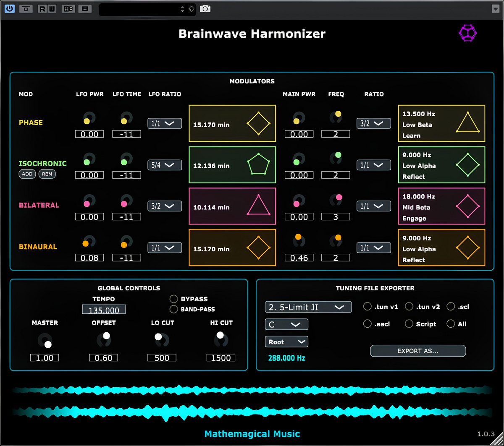
Task: Click the pink diamond in 18.000 Hz box
Action: coord(467,206)
